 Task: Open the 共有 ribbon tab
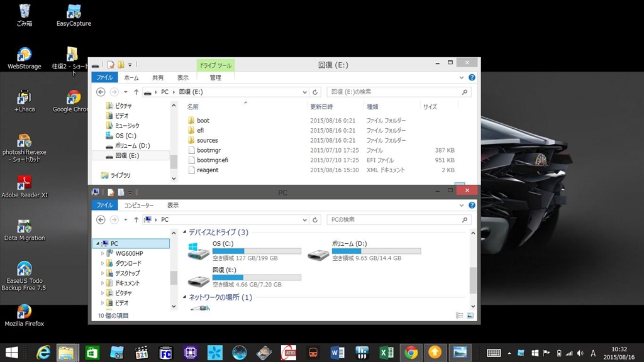pos(158,77)
